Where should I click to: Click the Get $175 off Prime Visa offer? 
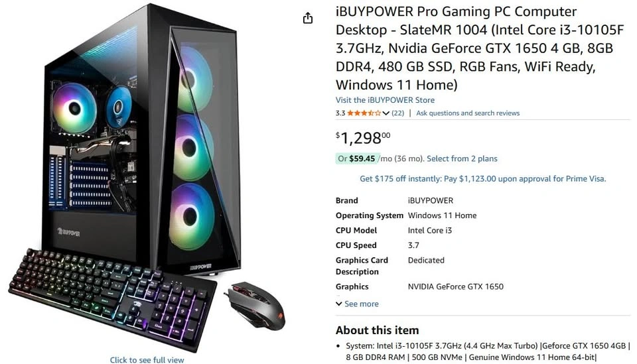pyautogui.click(x=482, y=178)
